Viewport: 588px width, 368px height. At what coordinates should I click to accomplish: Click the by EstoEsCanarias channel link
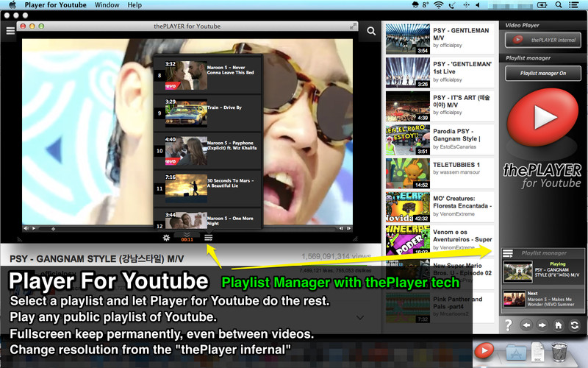454,146
